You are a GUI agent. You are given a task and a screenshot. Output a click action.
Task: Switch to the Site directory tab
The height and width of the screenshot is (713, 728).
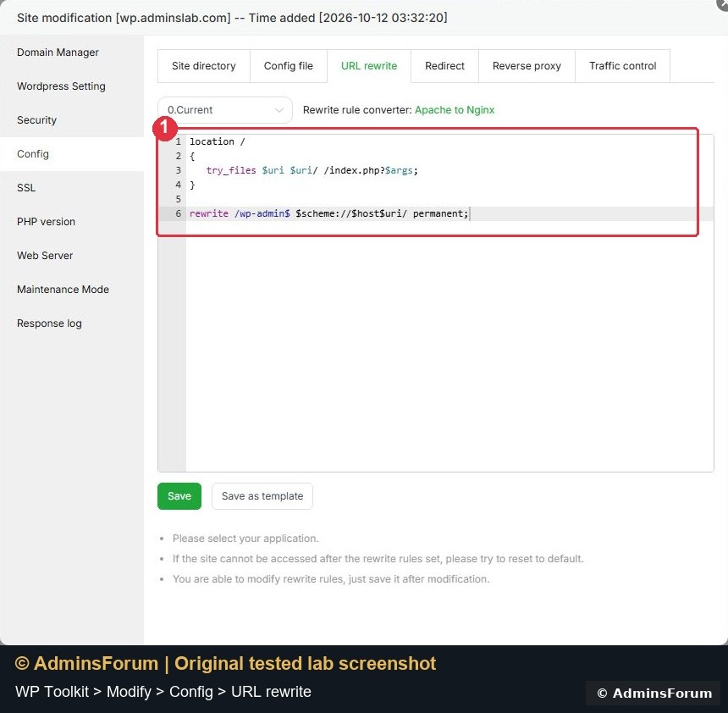pyautogui.click(x=204, y=66)
